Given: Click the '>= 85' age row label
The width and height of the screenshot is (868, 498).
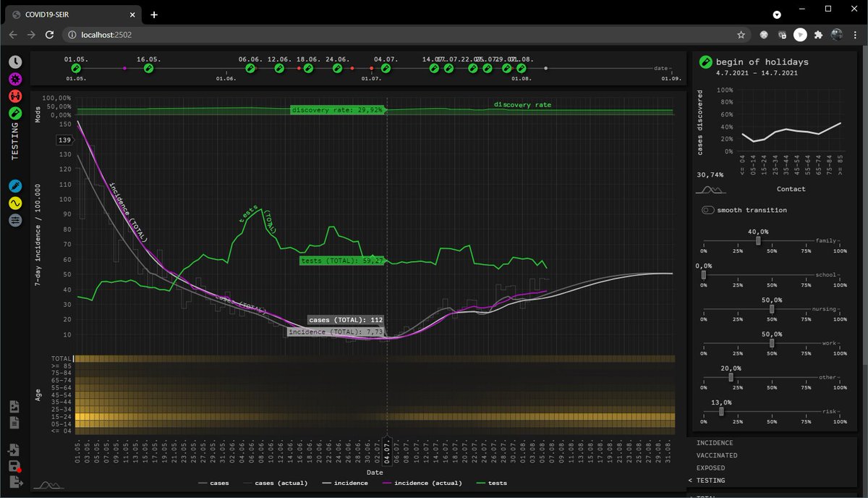Looking at the screenshot, I should [61, 366].
